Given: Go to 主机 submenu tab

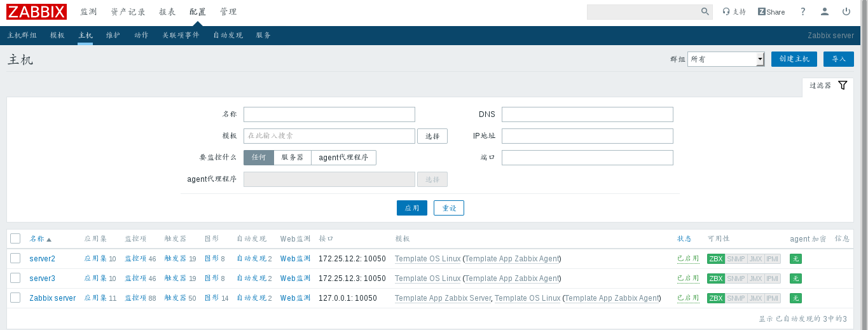Looking at the screenshot, I should point(85,36).
